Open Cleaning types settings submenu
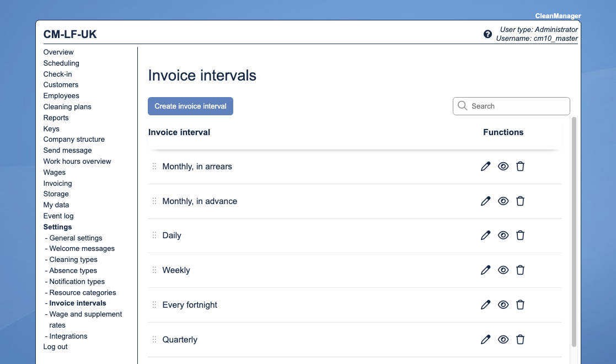The image size is (616, 364). pyautogui.click(x=73, y=260)
